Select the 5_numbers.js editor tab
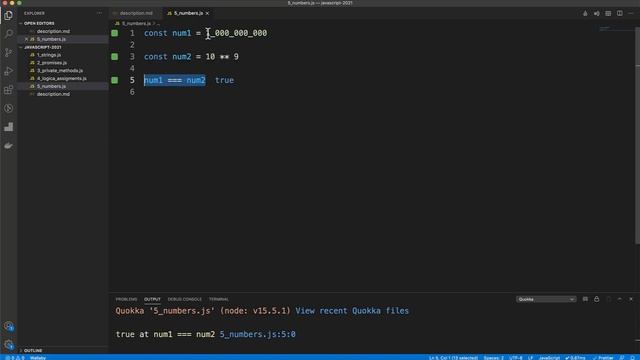Image resolution: width=640 pixels, height=360 pixels. 188,13
